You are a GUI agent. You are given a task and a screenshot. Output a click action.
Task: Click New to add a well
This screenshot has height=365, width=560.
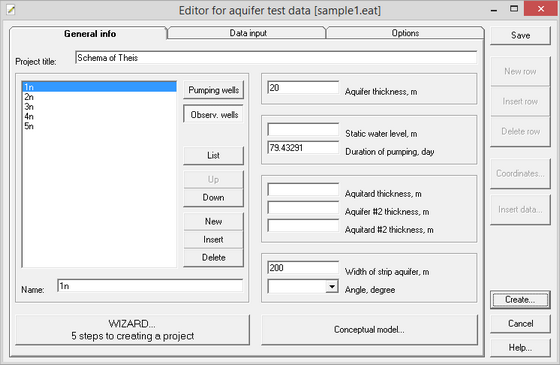click(x=214, y=221)
